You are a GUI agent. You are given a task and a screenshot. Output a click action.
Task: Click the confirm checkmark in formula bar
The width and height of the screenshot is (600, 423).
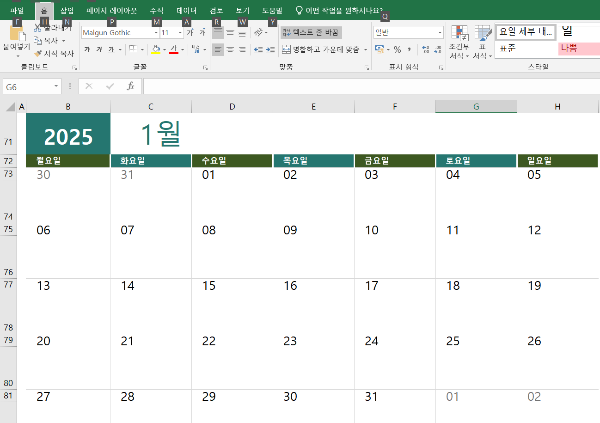110,86
